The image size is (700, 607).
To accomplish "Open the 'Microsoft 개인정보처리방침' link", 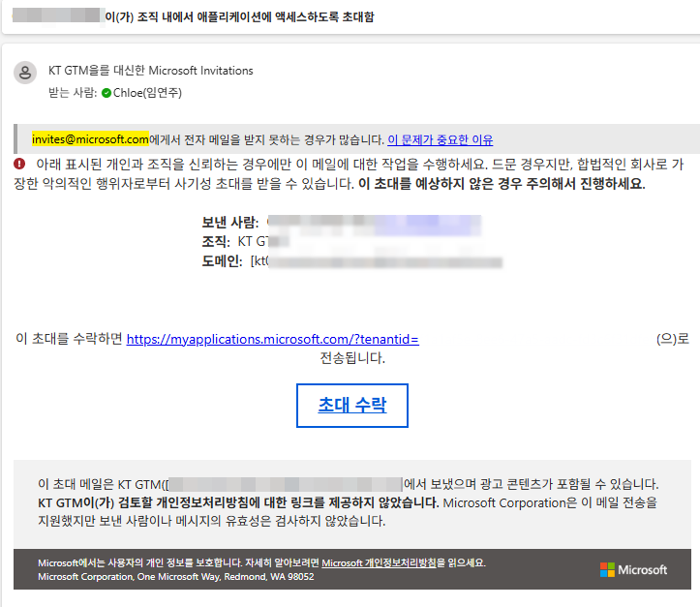I will click(379, 562).
